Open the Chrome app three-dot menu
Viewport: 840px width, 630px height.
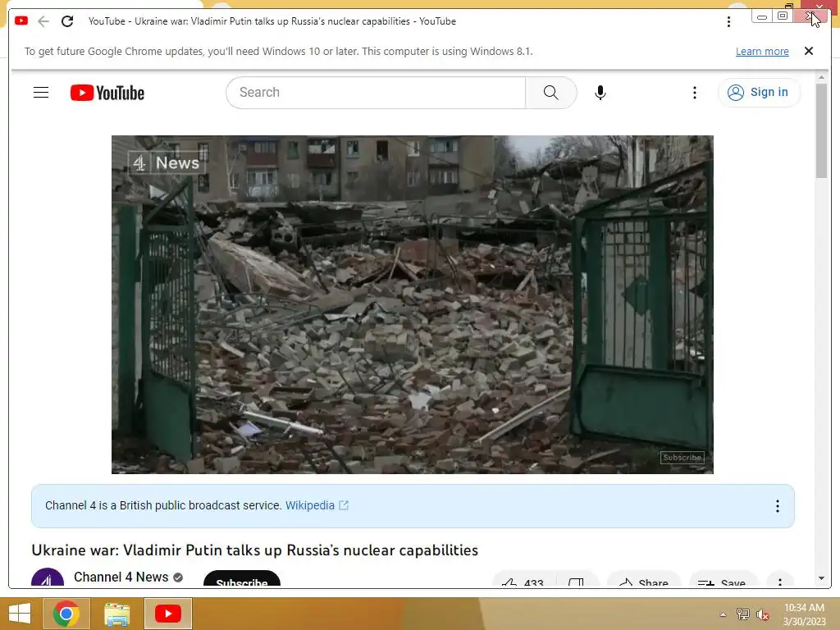click(728, 21)
